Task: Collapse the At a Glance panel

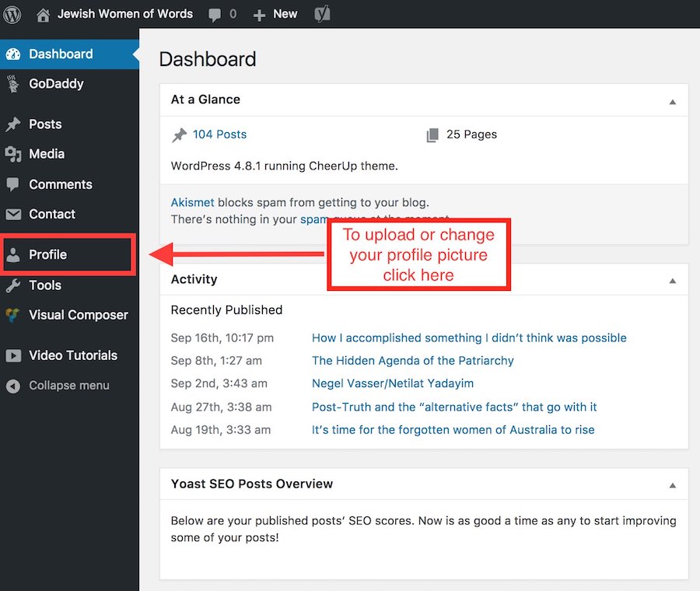Action: [x=672, y=102]
